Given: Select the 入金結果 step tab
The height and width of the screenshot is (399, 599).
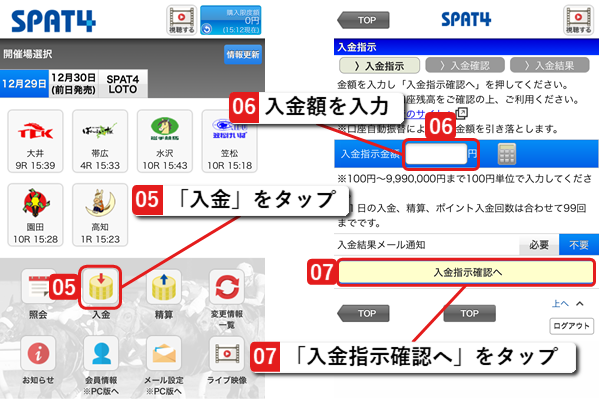Looking at the screenshot, I should click(550, 66).
